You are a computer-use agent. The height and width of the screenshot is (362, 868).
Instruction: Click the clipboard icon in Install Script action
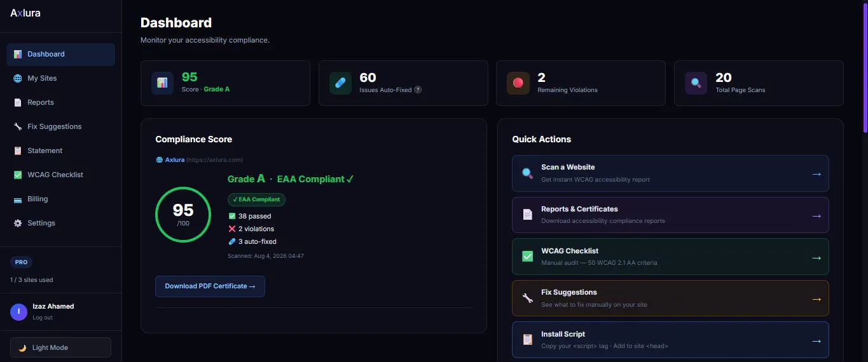[527, 340]
